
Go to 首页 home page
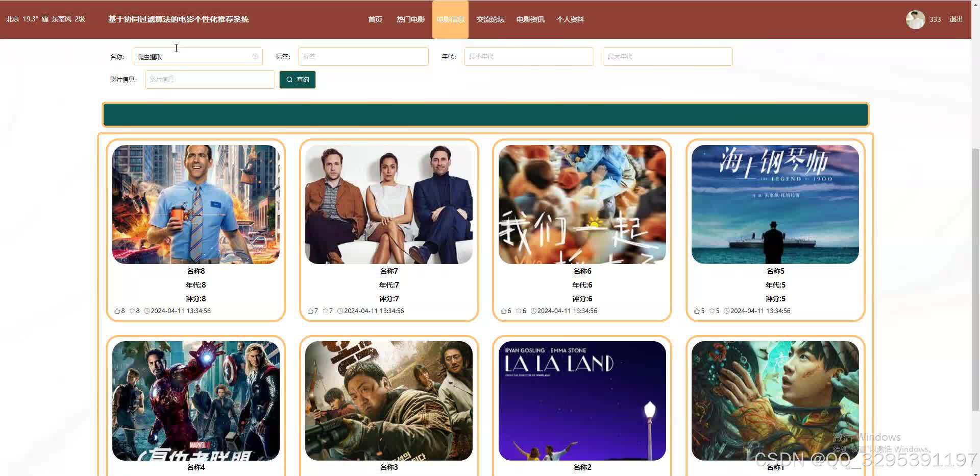pyautogui.click(x=375, y=19)
